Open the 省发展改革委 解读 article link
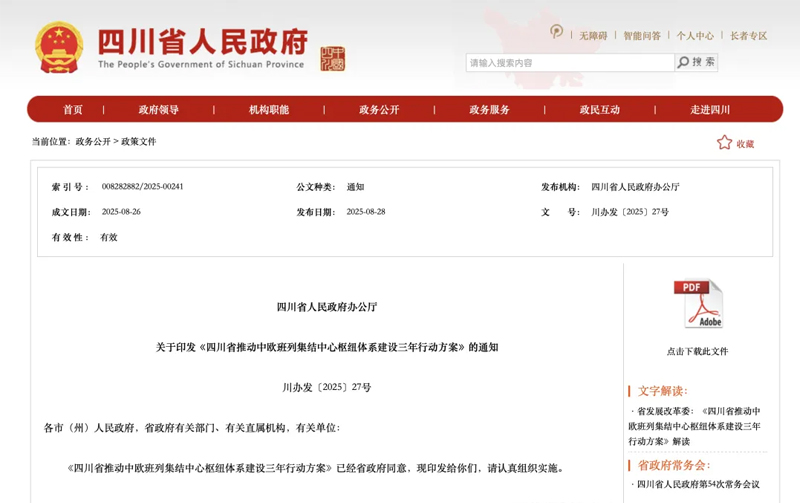This screenshot has height=503, width=800. click(x=694, y=425)
